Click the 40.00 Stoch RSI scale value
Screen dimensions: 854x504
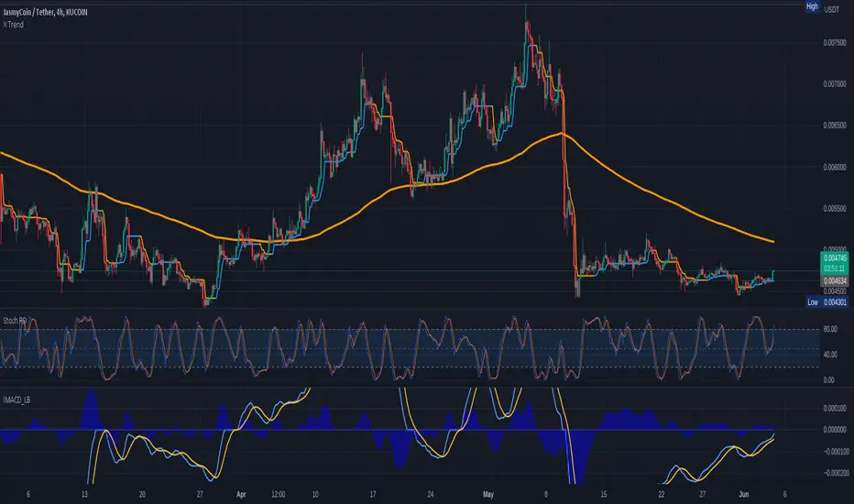pos(830,355)
